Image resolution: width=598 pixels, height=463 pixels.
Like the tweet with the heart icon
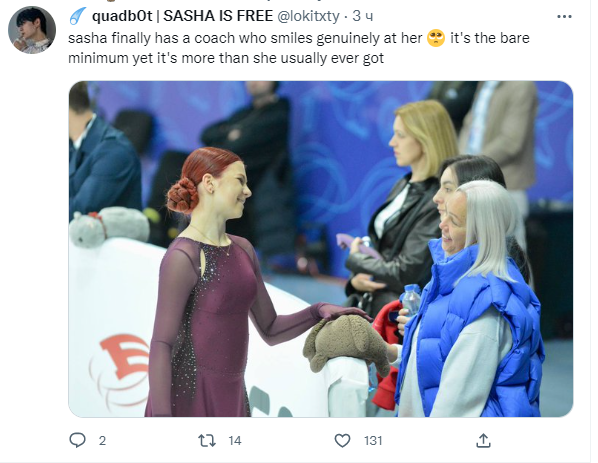click(x=342, y=440)
